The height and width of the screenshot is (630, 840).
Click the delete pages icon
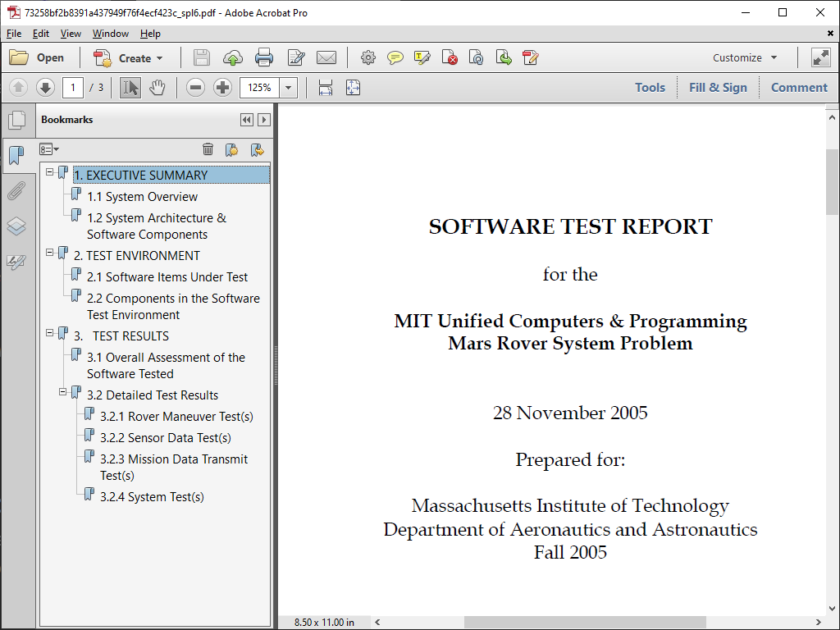click(x=450, y=58)
